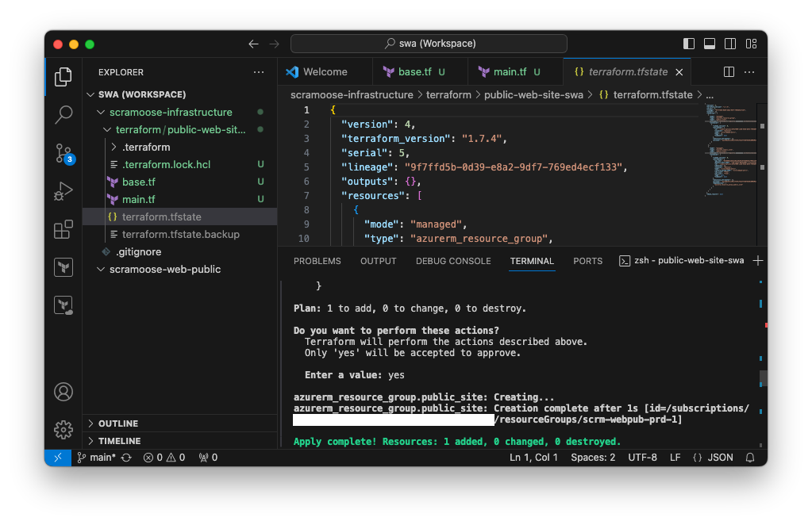This screenshot has width=812, height=525.
Task: Synchronize changes icon in status bar
Action: (x=126, y=458)
